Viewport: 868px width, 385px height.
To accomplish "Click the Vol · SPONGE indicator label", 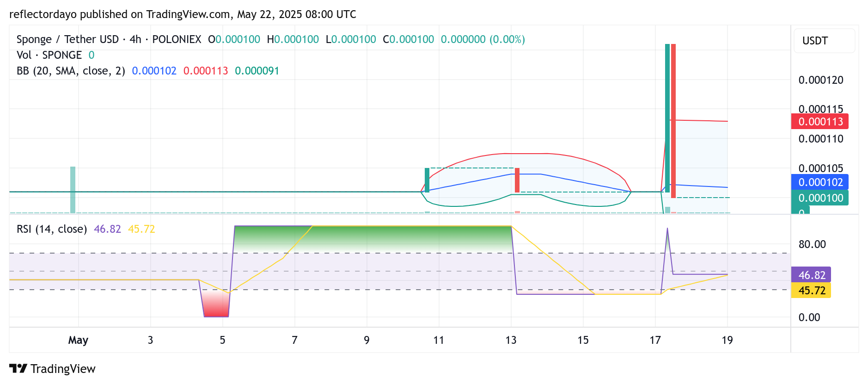I will point(49,55).
